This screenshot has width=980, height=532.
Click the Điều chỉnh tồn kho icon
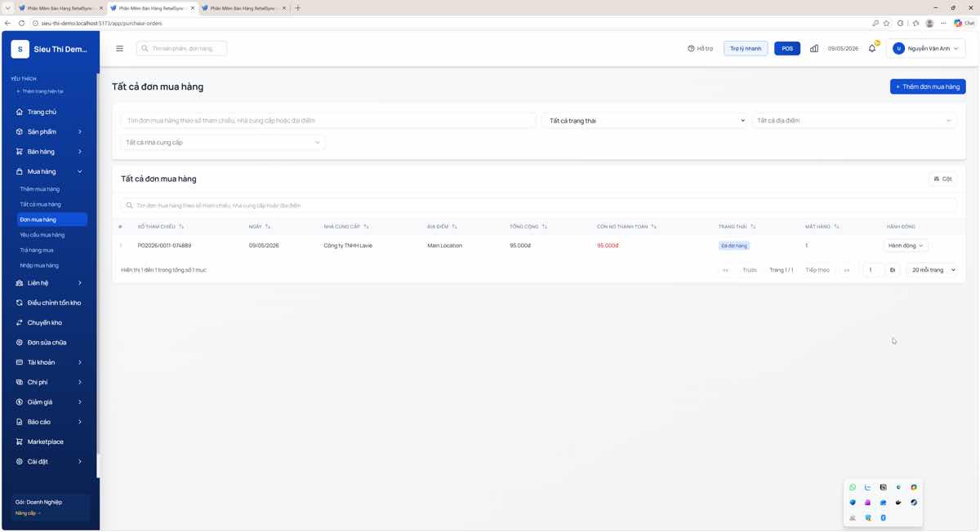pos(20,303)
